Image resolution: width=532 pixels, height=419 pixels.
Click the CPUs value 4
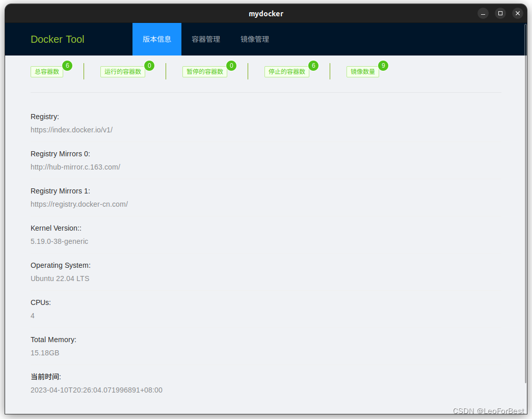tap(33, 316)
